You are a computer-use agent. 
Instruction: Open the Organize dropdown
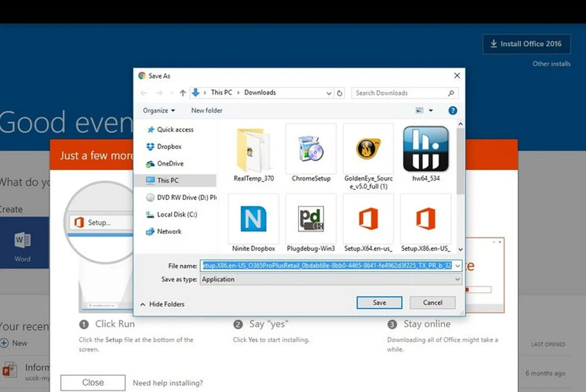[158, 110]
